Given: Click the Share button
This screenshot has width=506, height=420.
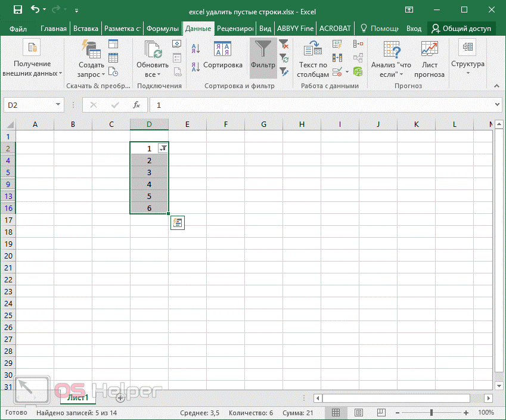Looking at the screenshot, I should tap(461, 29).
